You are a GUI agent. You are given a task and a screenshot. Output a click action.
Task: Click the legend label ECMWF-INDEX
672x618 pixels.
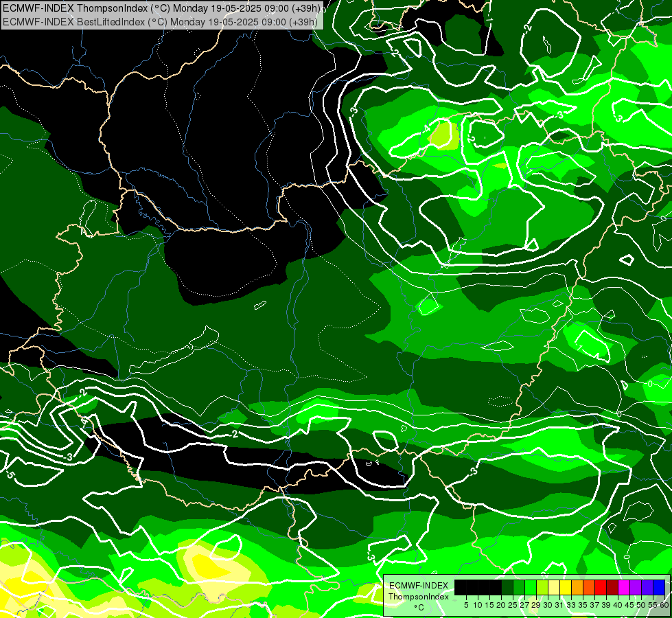pyautogui.click(x=419, y=586)
